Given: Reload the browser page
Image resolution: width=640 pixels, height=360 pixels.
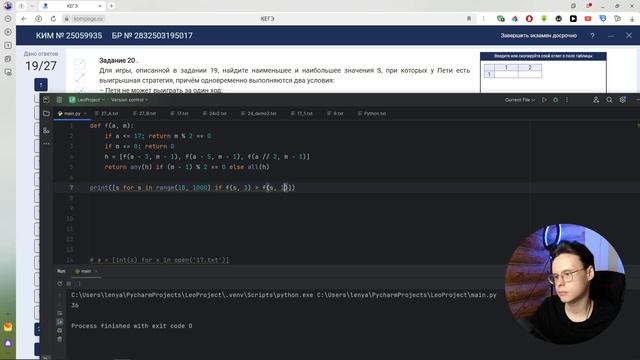Looking at the screenshot, I should [53, 19].
